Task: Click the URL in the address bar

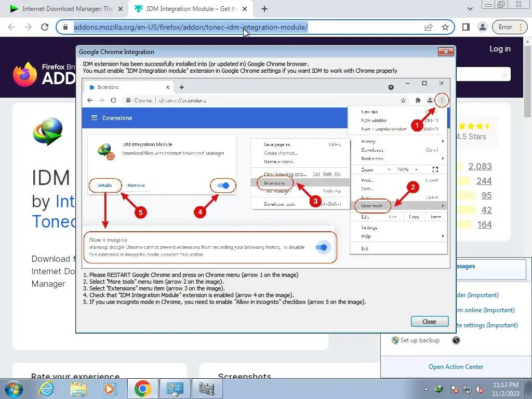Action: (191, 27)
